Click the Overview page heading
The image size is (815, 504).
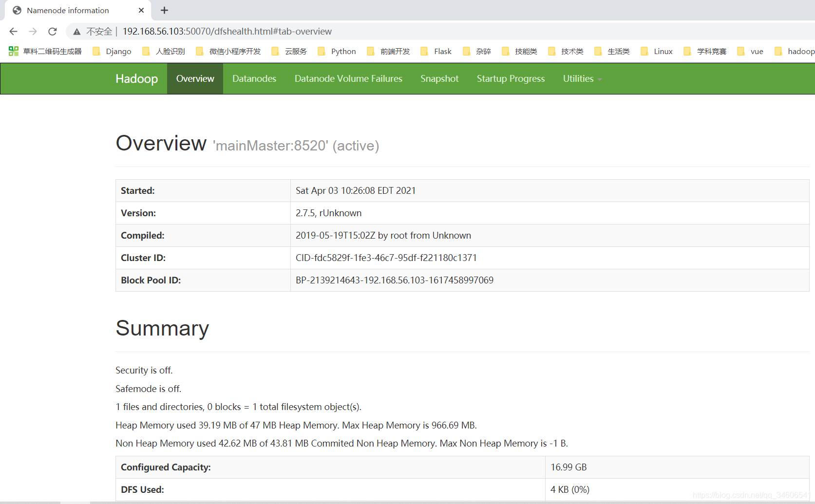(x=161, y=143)
